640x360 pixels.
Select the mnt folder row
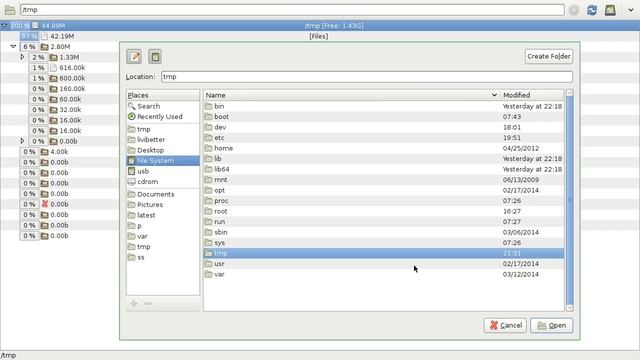[384, 180]
